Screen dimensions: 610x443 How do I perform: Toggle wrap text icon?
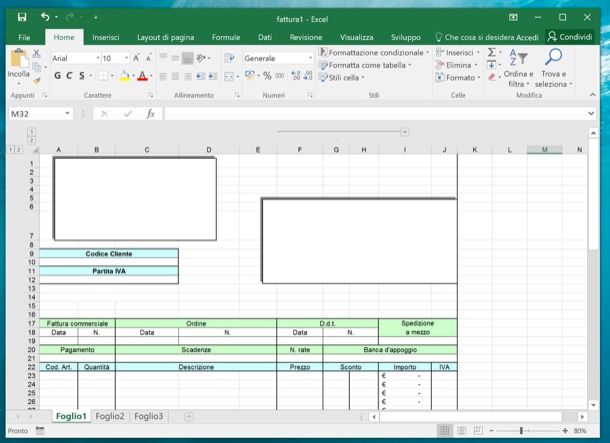pyautogui.click(x=229, y=58)
